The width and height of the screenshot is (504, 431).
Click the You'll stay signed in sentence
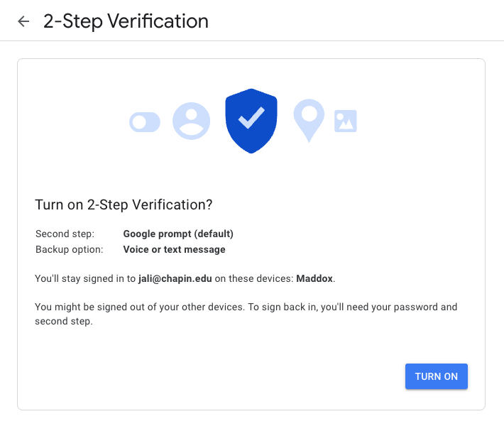[x=185, y=278]
